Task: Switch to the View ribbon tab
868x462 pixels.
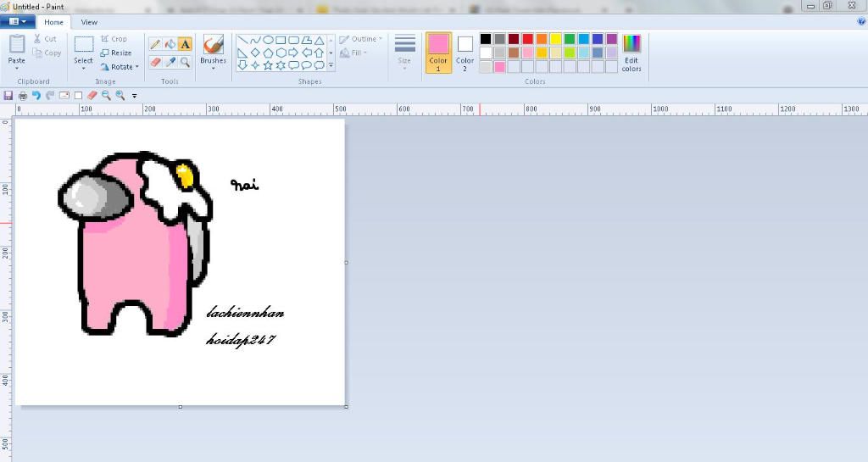Action: pyautogui.click(x=89, y=22)
